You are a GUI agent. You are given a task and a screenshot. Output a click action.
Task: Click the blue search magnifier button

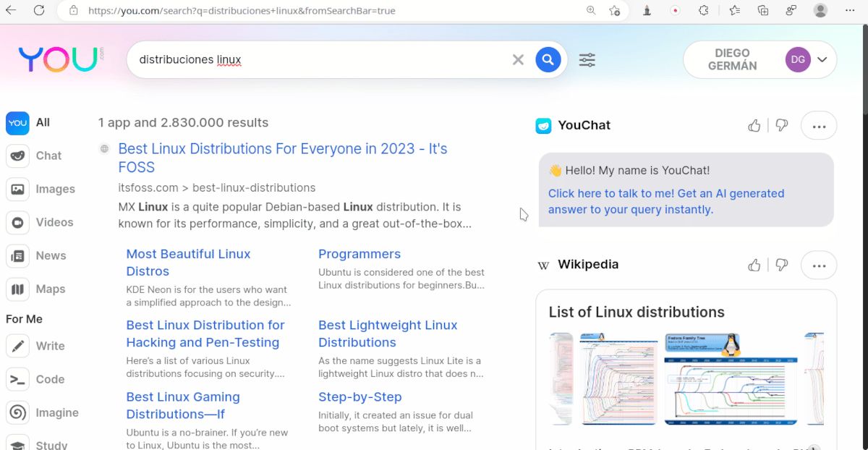[548, 59]
